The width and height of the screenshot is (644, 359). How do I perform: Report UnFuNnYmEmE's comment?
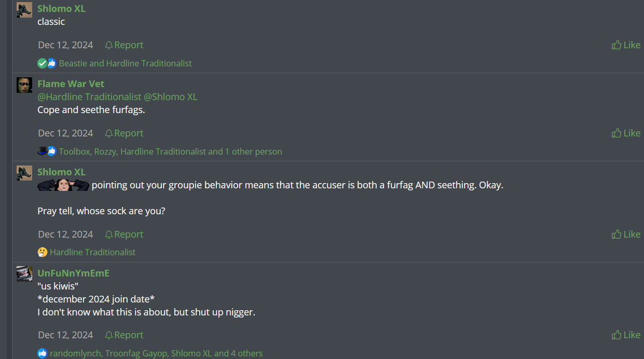pos(124,335)
